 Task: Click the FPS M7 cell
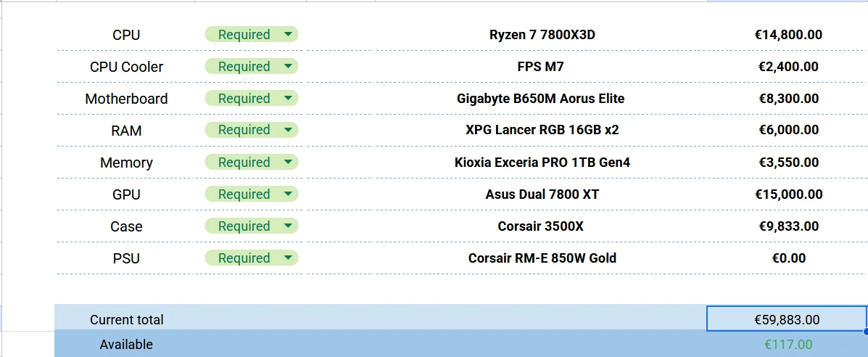[542, 67]
